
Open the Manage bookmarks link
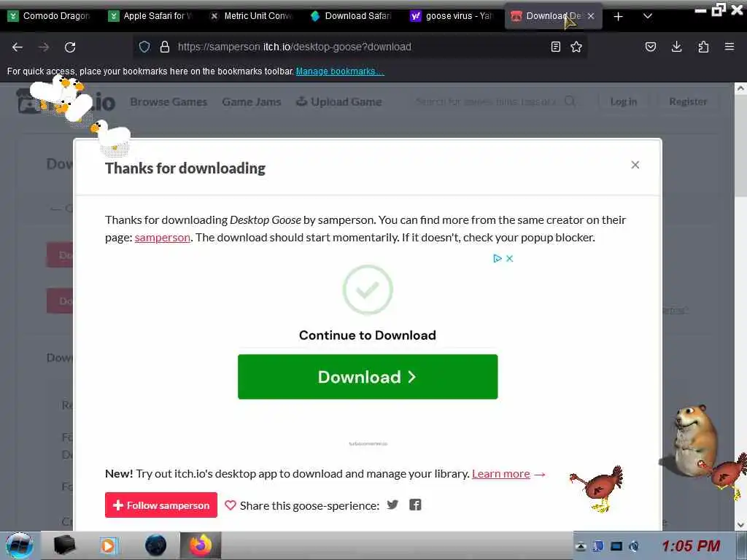pyautogui.click(x=340, y=71)
